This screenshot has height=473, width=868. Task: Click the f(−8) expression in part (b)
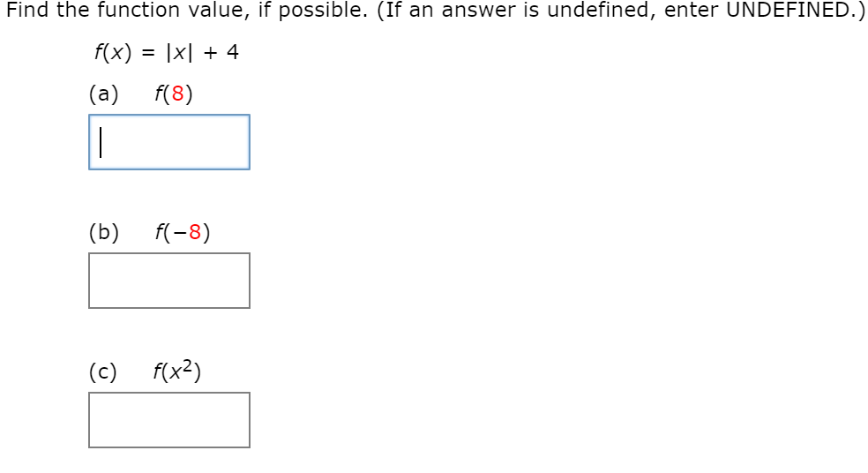click(x=183, y=232)
